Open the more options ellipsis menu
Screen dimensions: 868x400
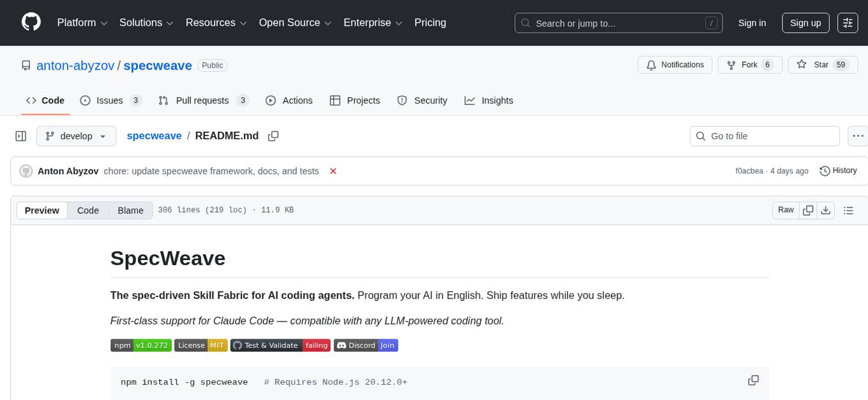858,135
